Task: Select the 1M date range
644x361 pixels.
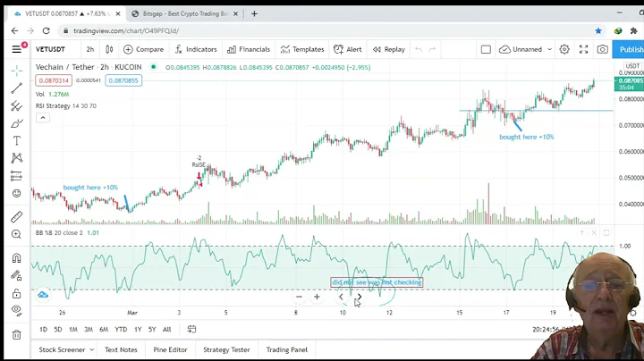Action: tap(73, 330)
